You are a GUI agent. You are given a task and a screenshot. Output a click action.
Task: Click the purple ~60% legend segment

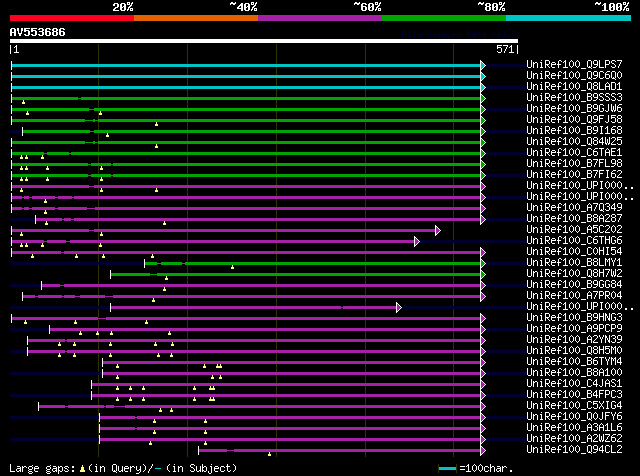click(x=320, y=18)
